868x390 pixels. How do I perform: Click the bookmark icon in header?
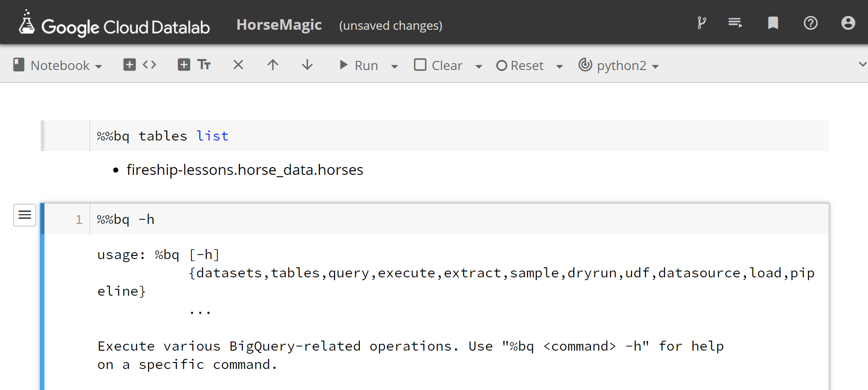(x=773, y=23)
